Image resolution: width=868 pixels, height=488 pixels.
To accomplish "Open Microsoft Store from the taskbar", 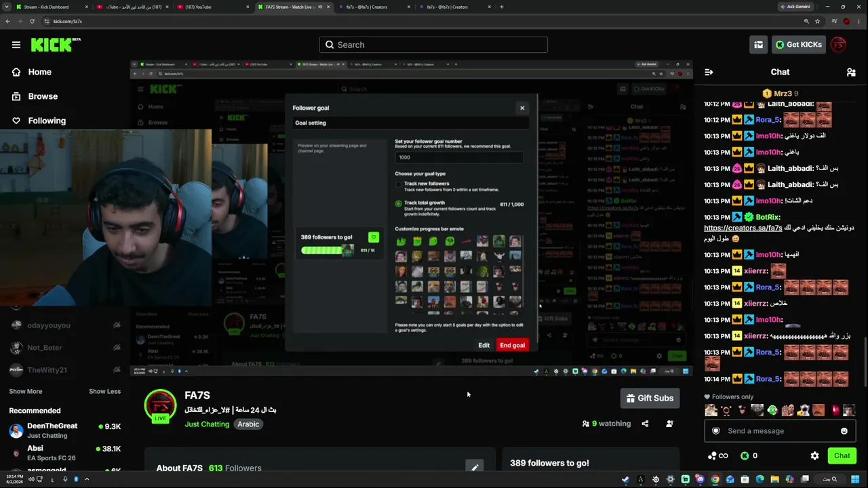I will click(x=745, y=480).
